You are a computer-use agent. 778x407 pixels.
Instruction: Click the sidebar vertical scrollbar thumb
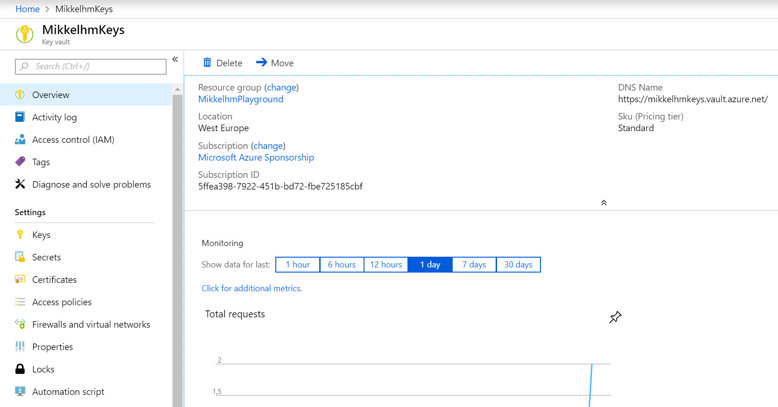(177, 250)
